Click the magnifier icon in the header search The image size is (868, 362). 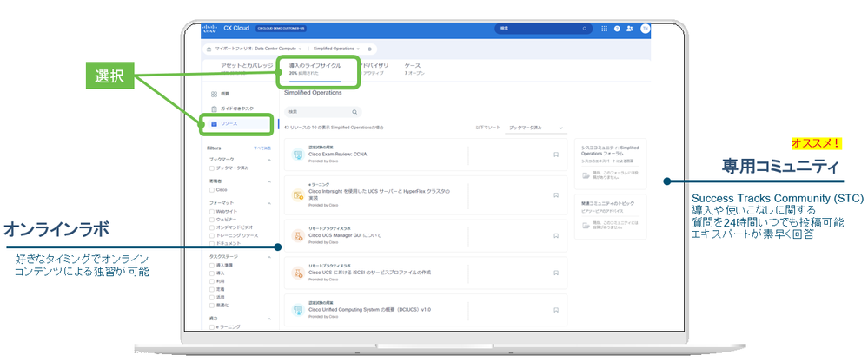click(585, 29)
